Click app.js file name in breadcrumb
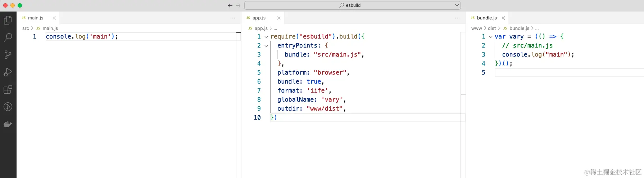Image resolution: width=644 pixels, height=178 pixels. pyautogui.click(x=261, y=28)
